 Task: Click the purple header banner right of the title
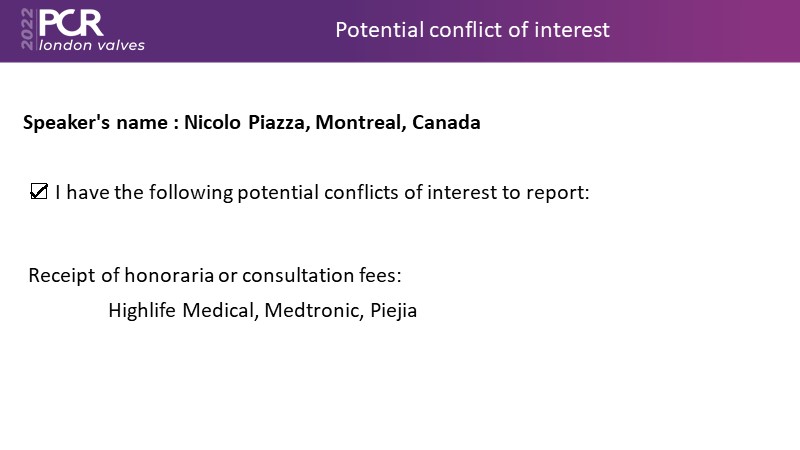pyautogui.click(x=704, y=31)
